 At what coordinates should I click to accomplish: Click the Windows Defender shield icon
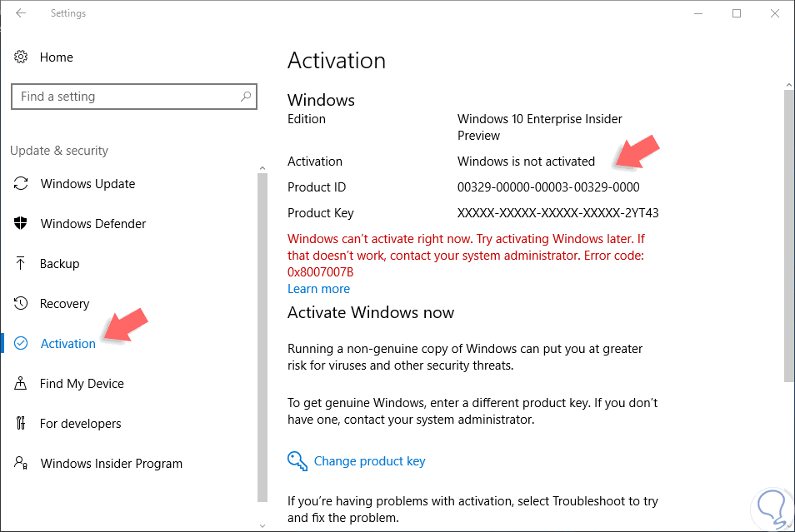point(22,224)
